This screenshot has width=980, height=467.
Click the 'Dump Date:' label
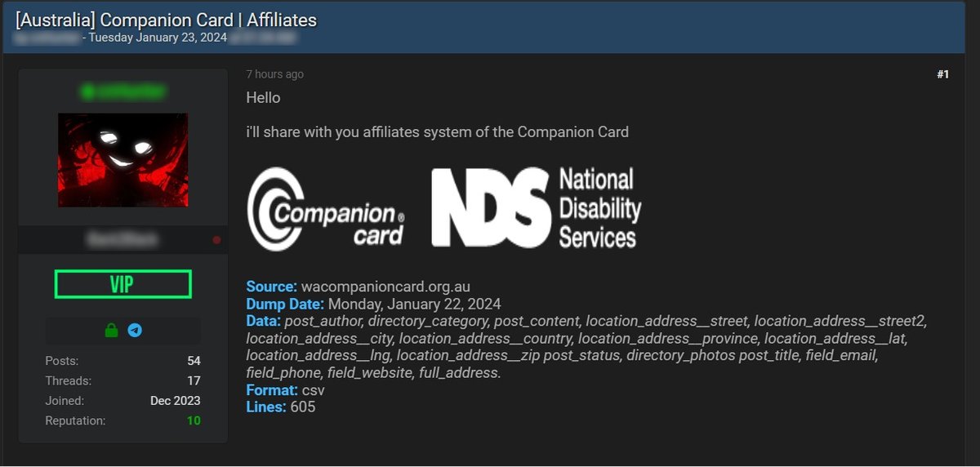[x=286, y=304]
